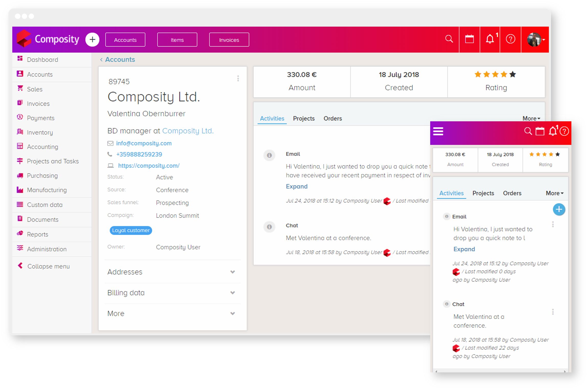Open the hamburger menu in the mobile view

[x=438, y=131]
